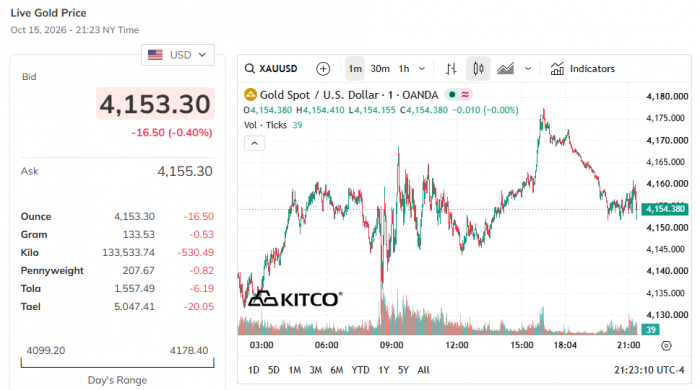This screenshot has height=390, width=700.
Task: Open the USD currency dropdown
Action: coord(178,55)
